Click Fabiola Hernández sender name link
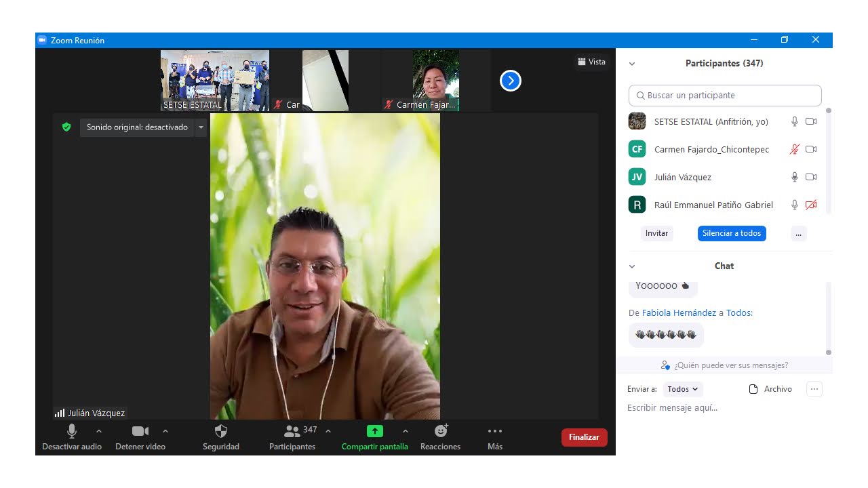This screenshot has width=868, height=488. click(x=679, y=313)
